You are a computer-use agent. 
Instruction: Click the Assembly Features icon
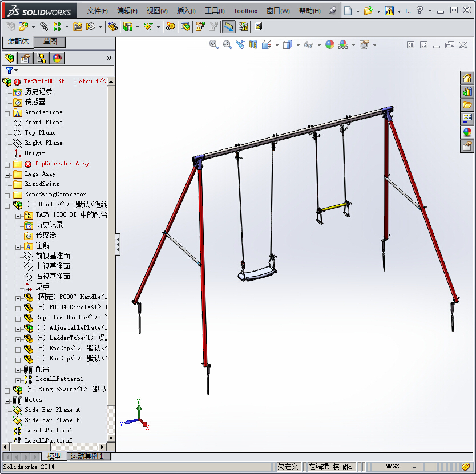point(128,27)
